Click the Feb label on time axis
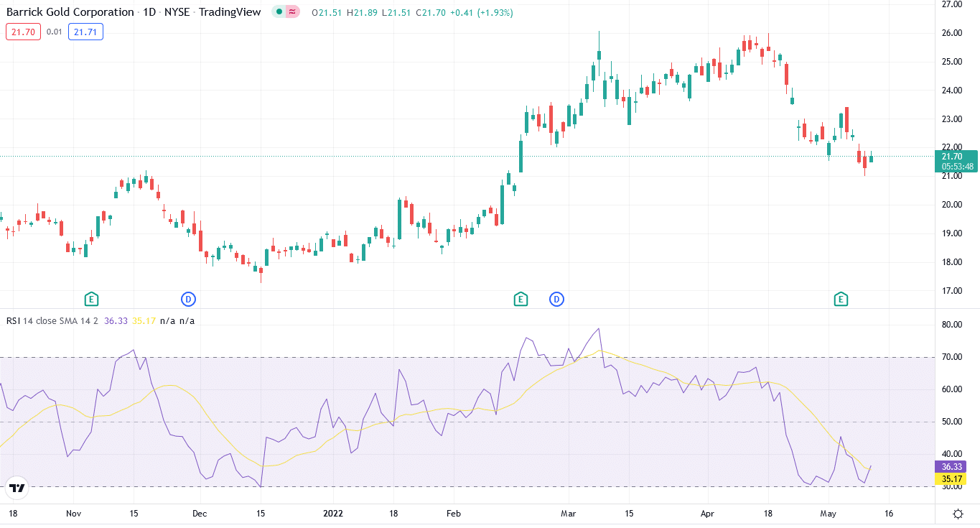Screen dimensions: 980x528 (x=453, y=514)
